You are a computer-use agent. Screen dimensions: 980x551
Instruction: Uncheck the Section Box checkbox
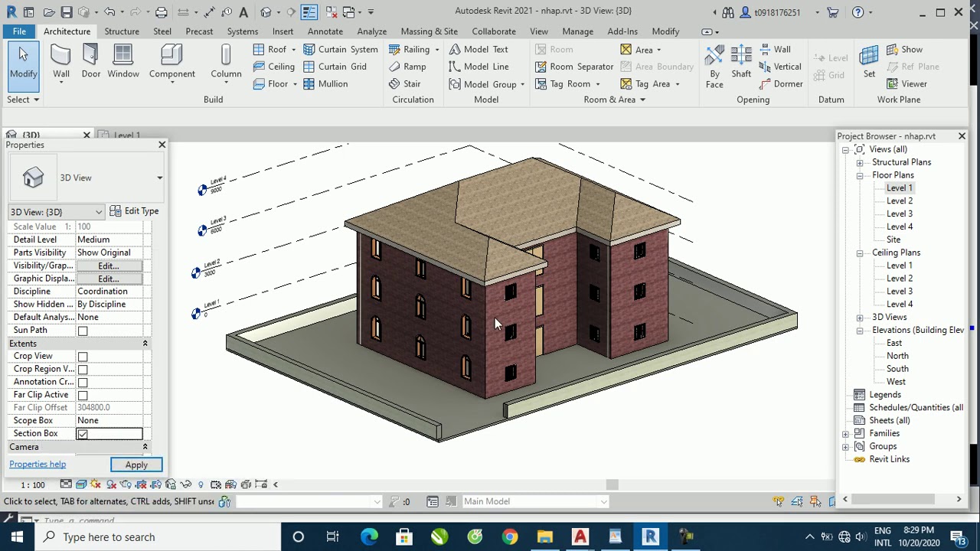(83, 435)
